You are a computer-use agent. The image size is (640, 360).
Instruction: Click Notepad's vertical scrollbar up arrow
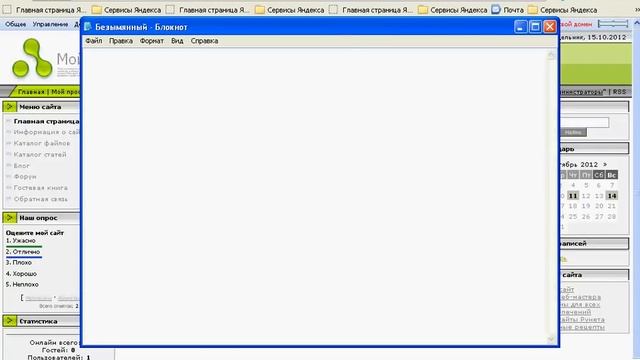pyautogui.click(x=551, y=55)
